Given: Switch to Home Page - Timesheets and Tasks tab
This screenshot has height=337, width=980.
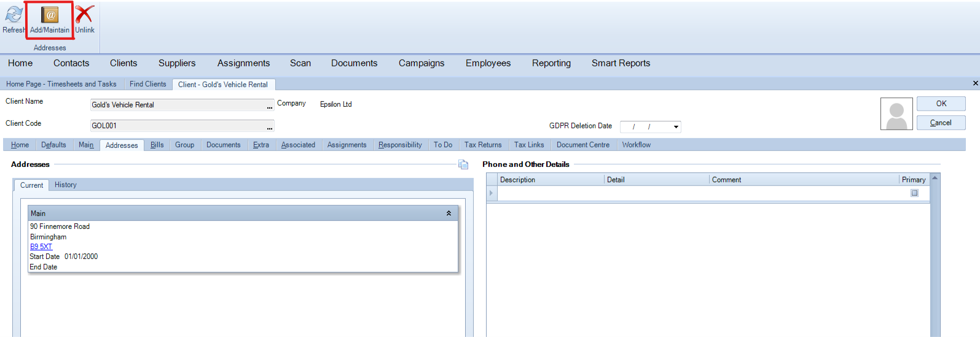Looking at the screenshot, I should coord(61,84).
